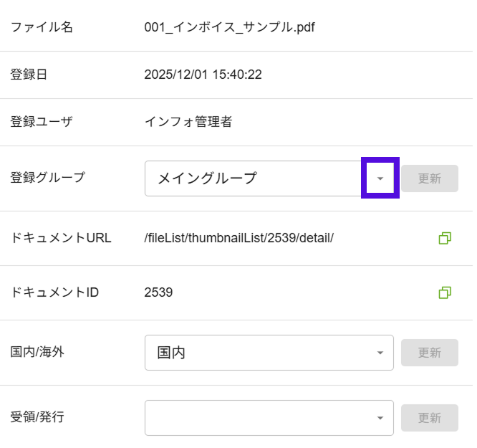
Task: Copy the ドキュメントURL value
Action: (445, 238)
